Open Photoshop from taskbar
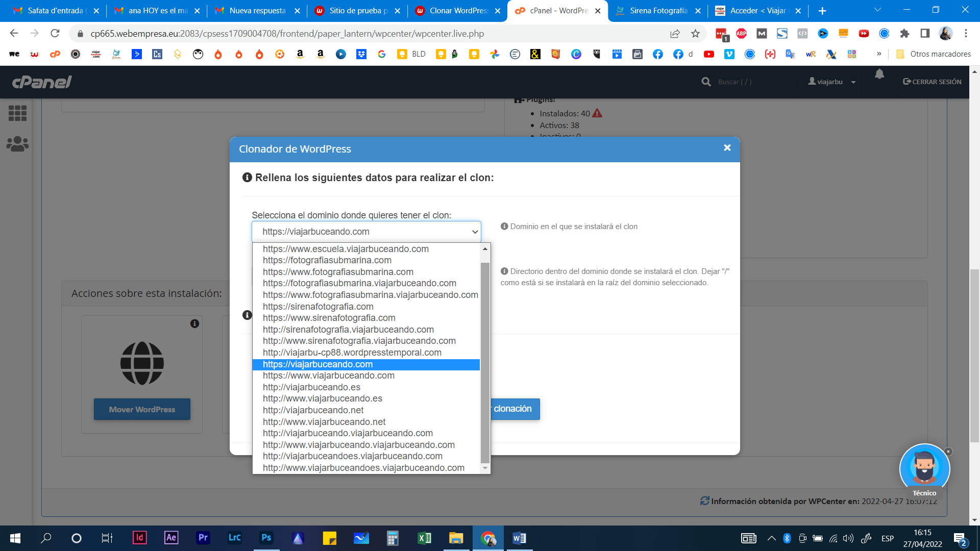 266,538
